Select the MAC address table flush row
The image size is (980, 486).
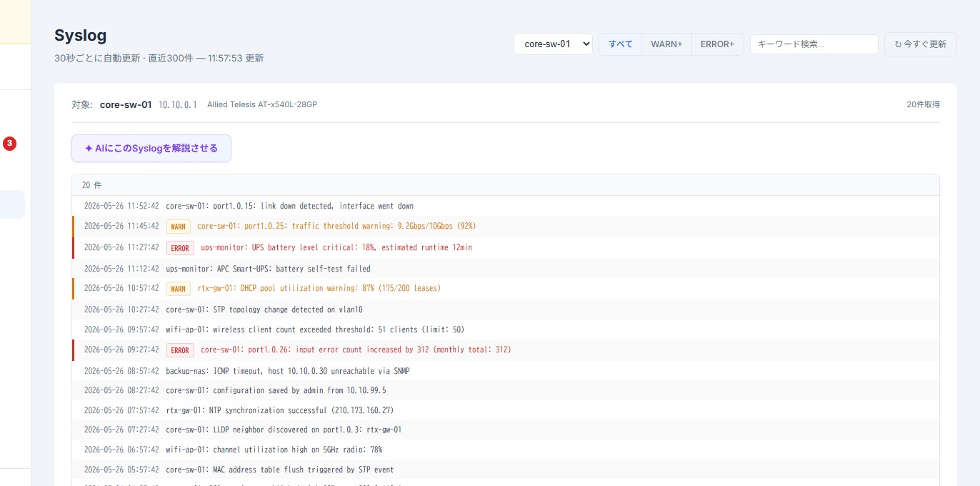pos(506,470)
